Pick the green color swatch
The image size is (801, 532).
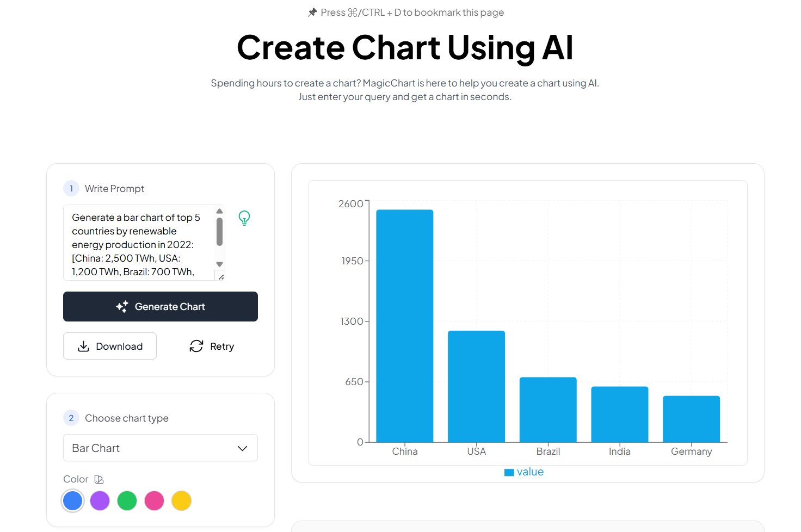tap(127, 500)
